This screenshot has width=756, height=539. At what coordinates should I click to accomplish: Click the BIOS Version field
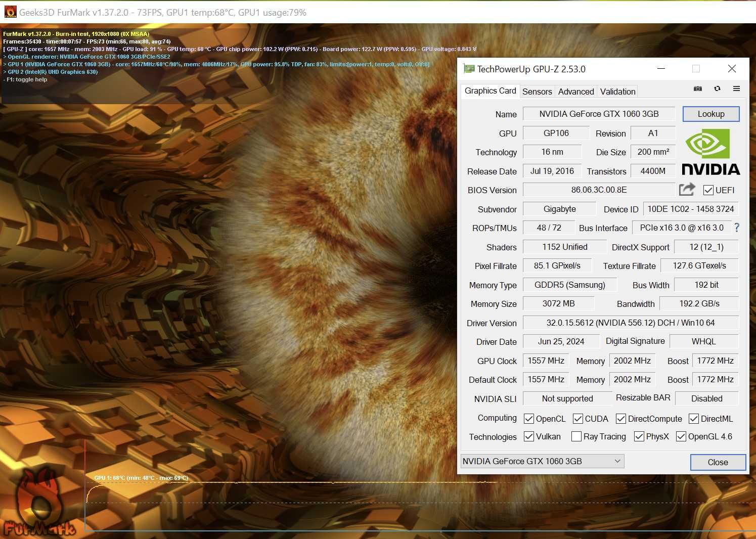click(599, 190)
